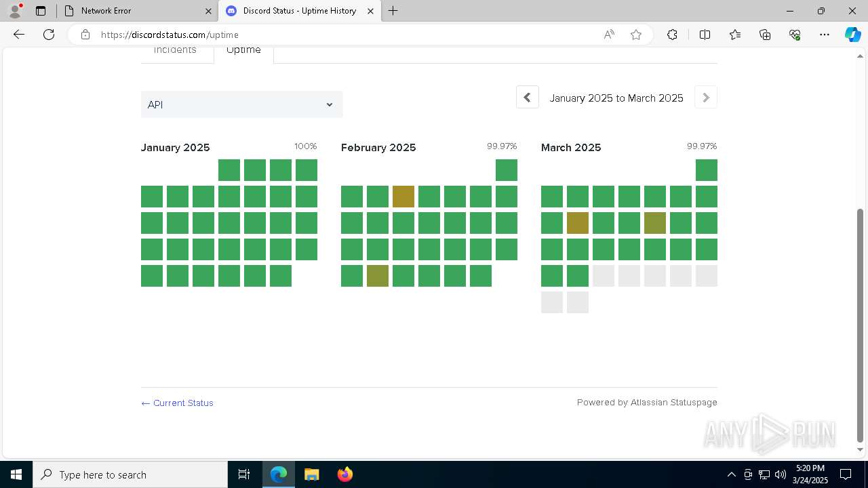Click the January 2025 heading
The height and width of the screenshot is (488, 868).
coord(176,147)
